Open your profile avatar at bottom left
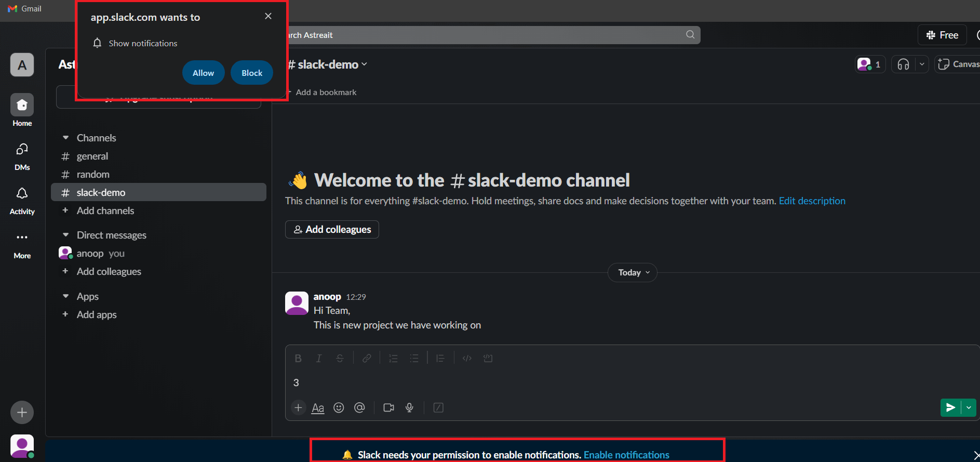980x462 pixels. point(22,446)
